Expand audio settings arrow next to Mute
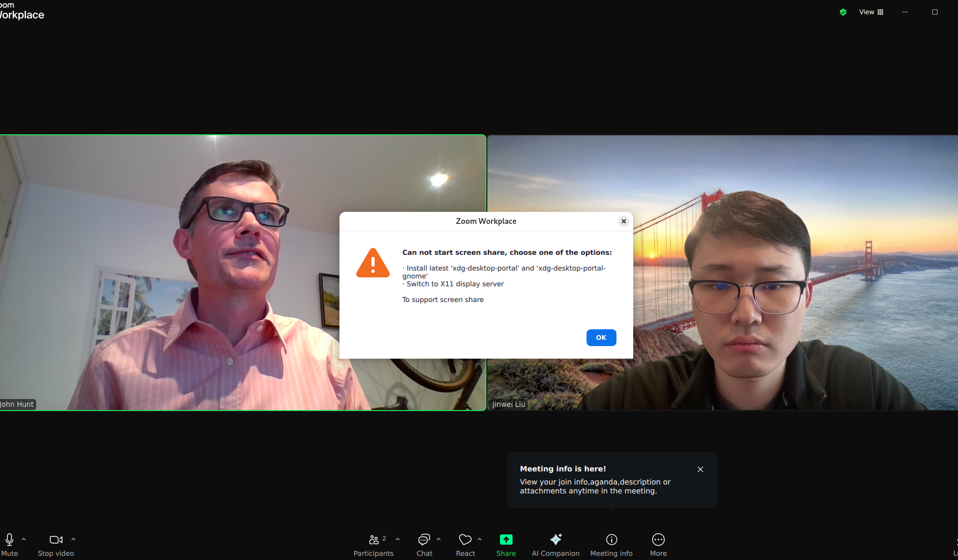The height and width of the screenshot is (560, 958). coord(24,539)
